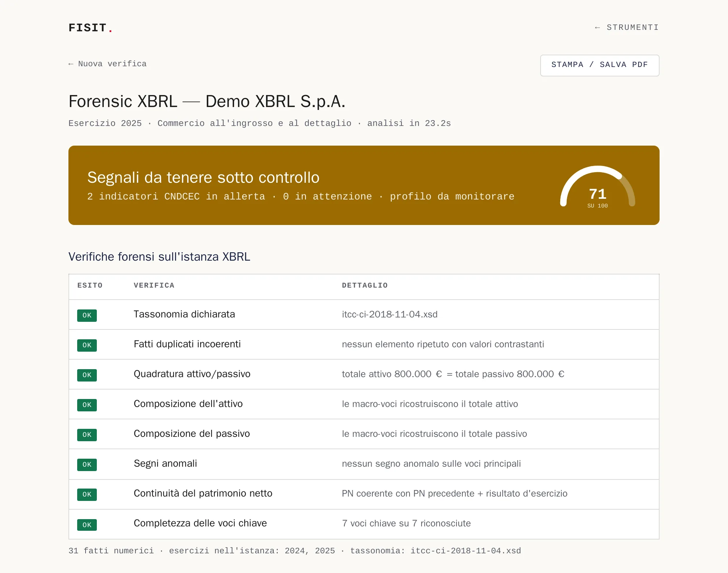Click 7 voci chiave su 7 riconosciute
This screenshot has width=728, height=573.
click(406, 523)
